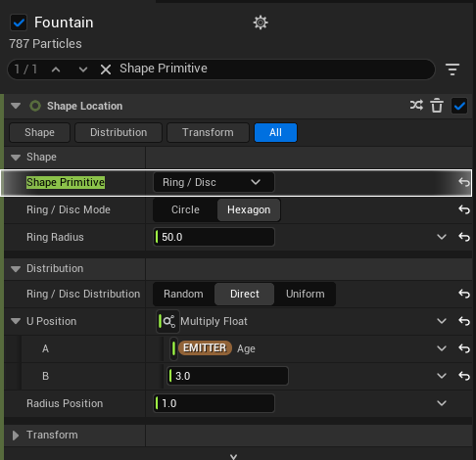The height and width of the screenshot is (460, 476).
Task: Go to previous search result arrow
Action: pyautogui.click(x=56, y=69)
